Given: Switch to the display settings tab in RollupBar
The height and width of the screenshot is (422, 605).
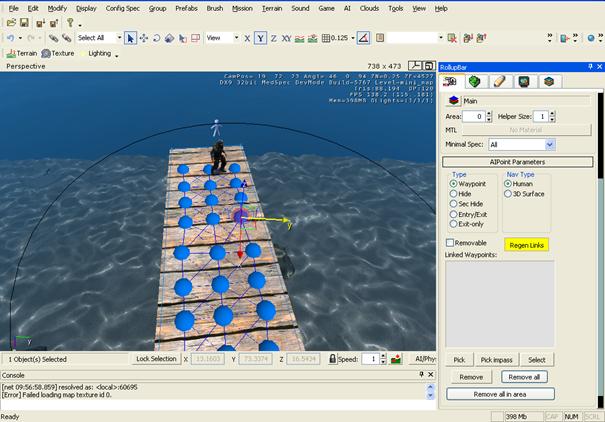Looking at the screenshot, I should pyautogui.click(x=524, y=81).
